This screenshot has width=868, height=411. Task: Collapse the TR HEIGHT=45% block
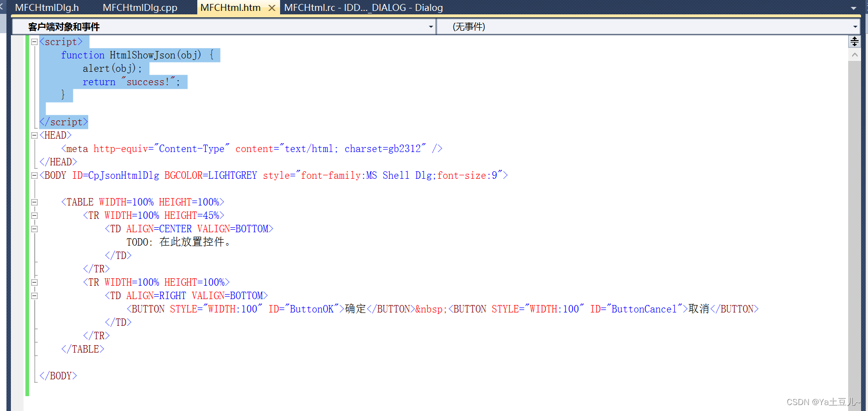click(34, 216)
